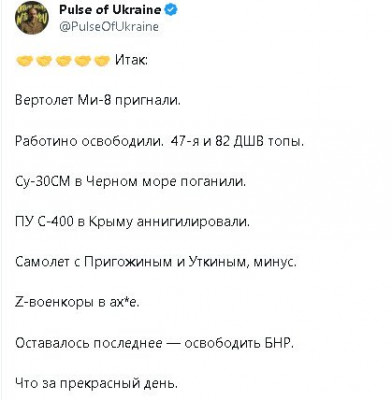Open the Pulse of Ukraine profile avatar

(x=32, y=18)
